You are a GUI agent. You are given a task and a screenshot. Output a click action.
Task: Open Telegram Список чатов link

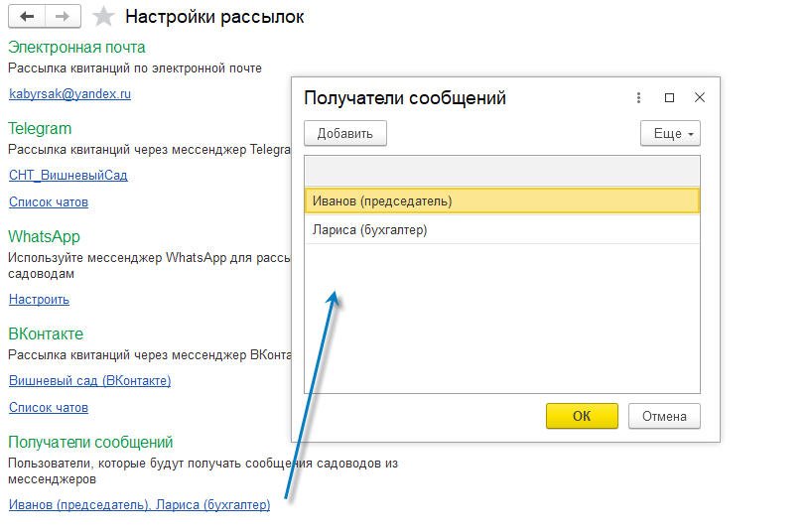tap(49, 201)
